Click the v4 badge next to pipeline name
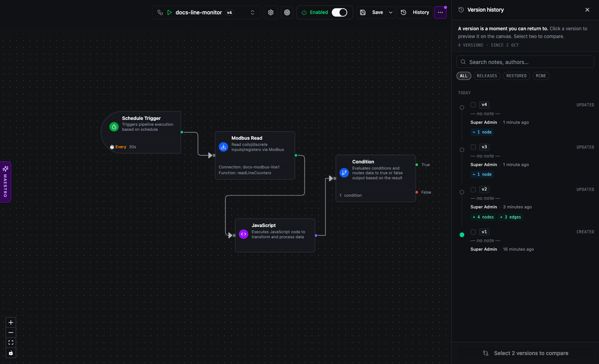The image size is (599, 364). click(229, 12)
